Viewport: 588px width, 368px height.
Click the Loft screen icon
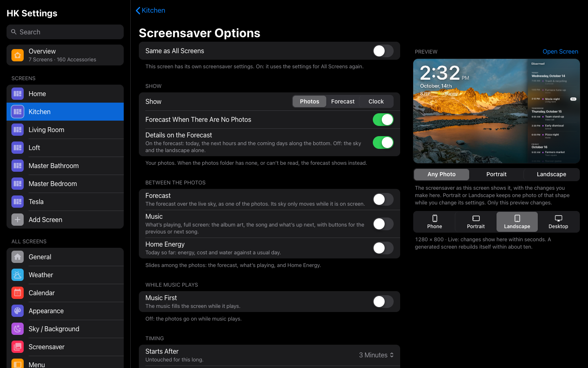point(18,148)
